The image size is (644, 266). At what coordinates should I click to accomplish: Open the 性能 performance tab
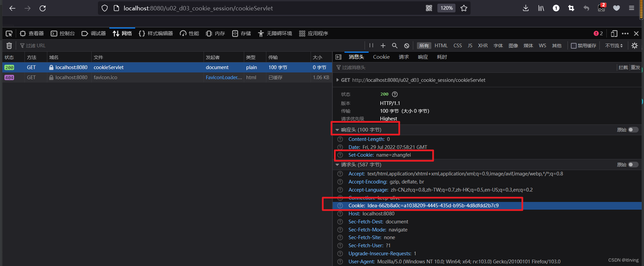click(190, 34)
